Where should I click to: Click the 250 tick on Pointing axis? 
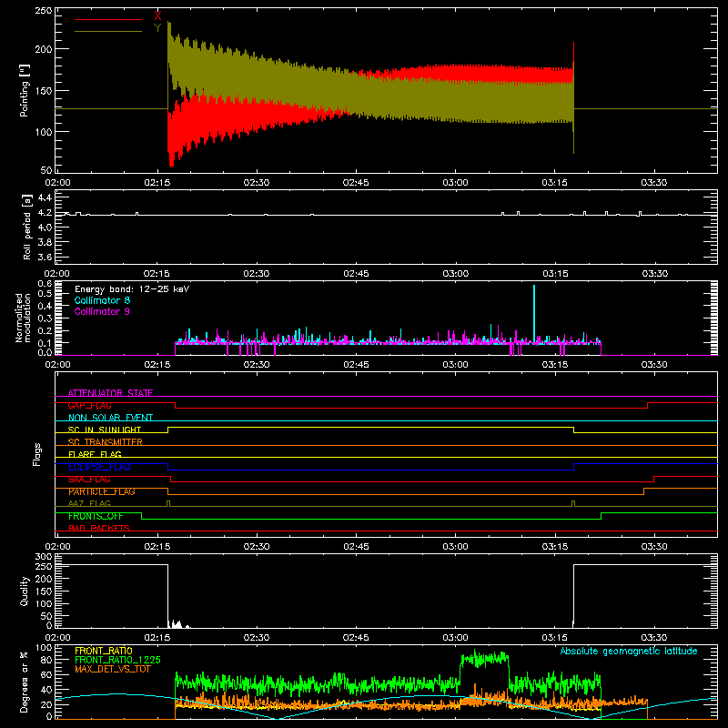coord(44,11)
